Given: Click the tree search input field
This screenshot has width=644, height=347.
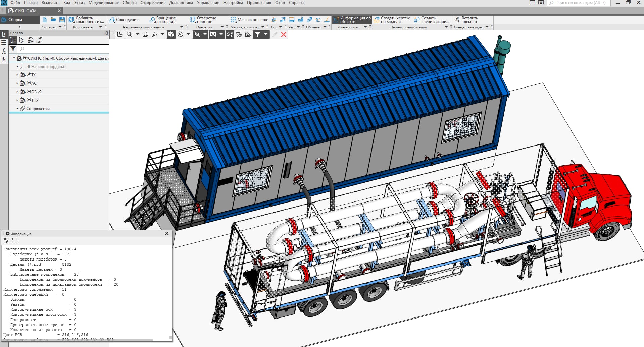Looking at the screenshot, I should click(x=64, y=49).
